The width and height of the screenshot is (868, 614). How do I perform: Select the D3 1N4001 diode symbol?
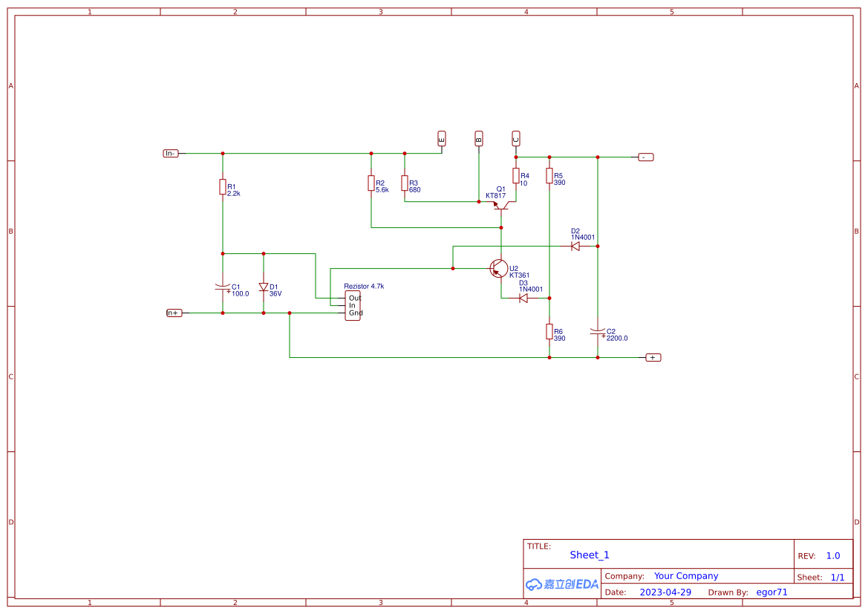click(523, 298)
